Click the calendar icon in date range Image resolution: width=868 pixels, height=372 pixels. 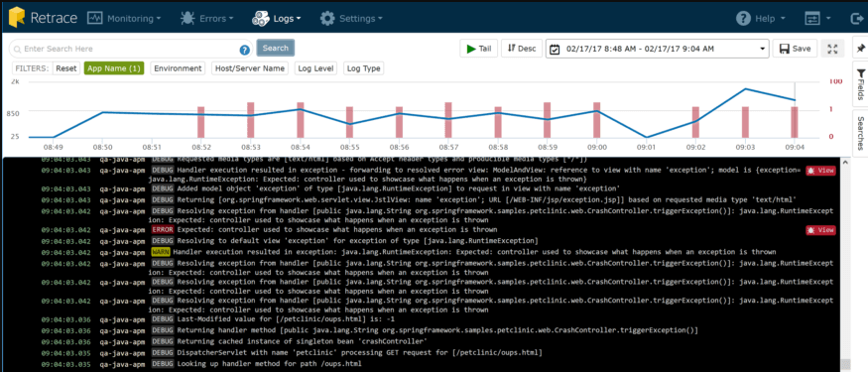555,50
